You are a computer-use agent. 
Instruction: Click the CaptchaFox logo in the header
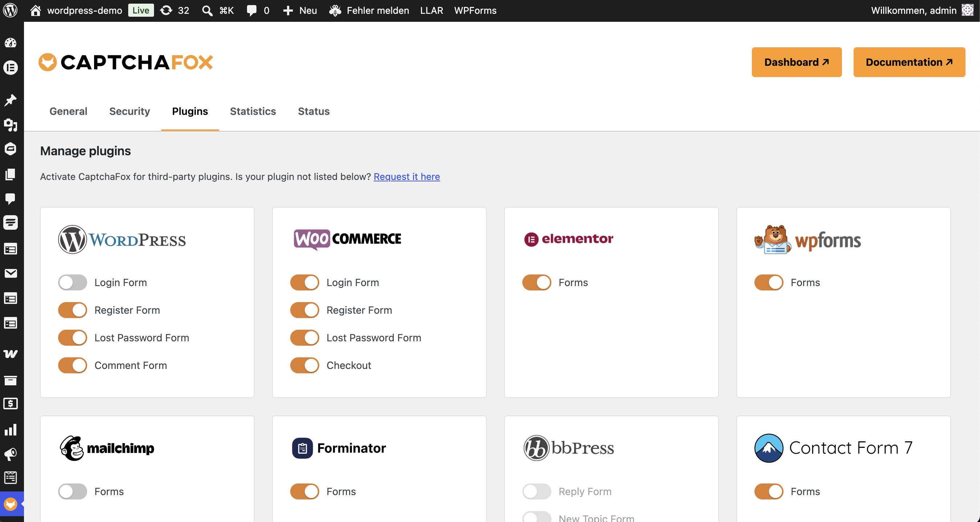point(126,62)
